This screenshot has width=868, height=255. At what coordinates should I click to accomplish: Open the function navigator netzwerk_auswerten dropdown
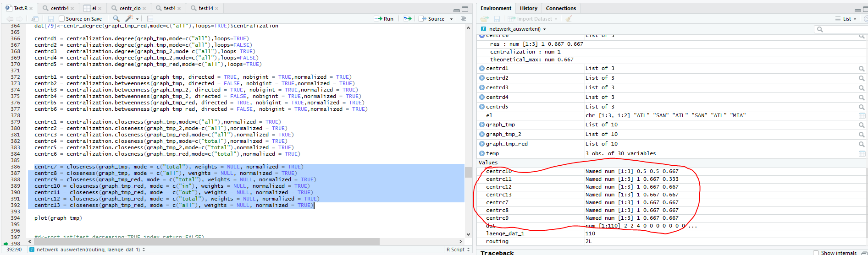coord(87,250)
